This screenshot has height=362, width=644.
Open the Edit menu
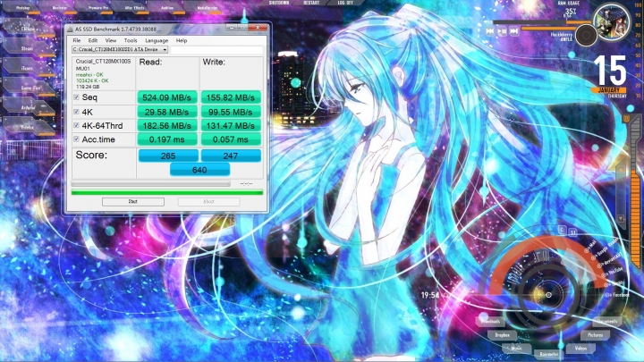(x=93, y=40)
